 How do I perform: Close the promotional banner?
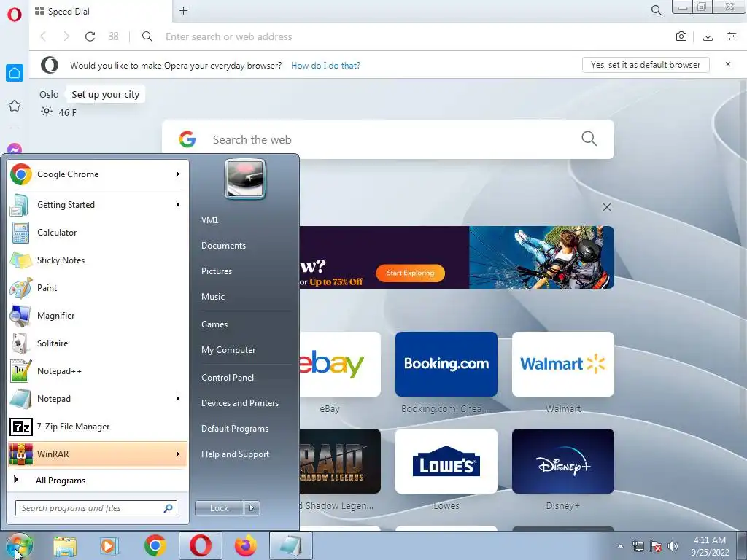pos(606,207)
